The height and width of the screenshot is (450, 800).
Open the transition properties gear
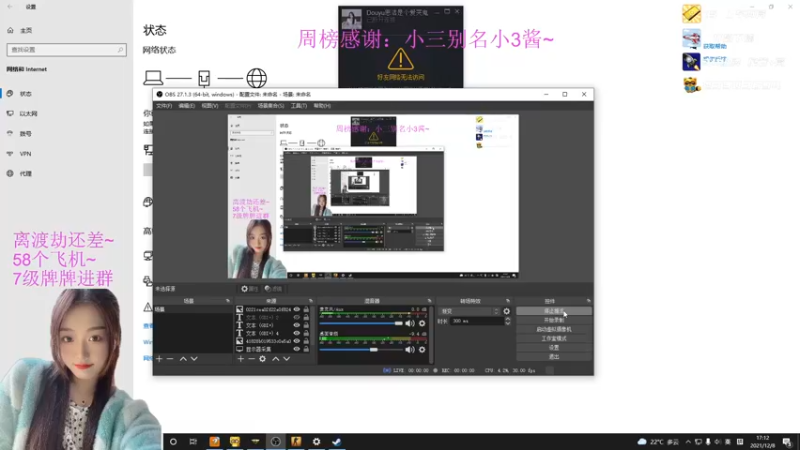tap(507, 311)
